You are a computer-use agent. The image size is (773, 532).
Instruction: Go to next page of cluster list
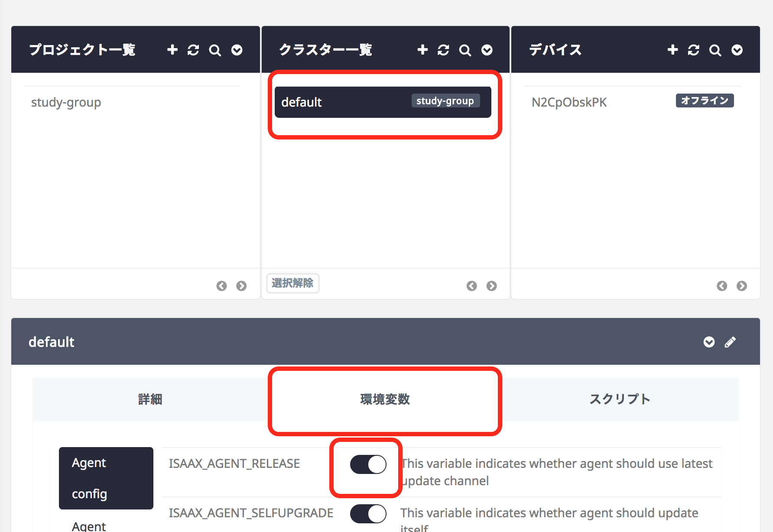click(x=491, y=286)
